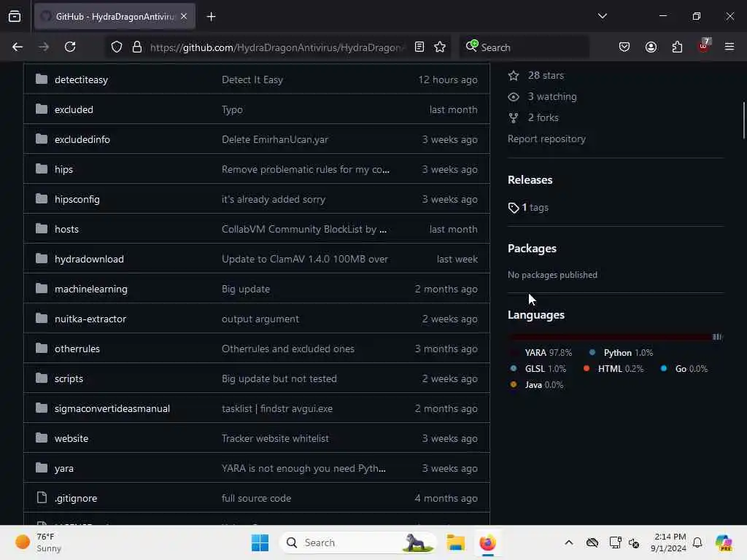Open commit 'Update to ClamAV 1.4.0 100MB over'
The width and height of the screenshot is (747, 560).
pos(304,259)
